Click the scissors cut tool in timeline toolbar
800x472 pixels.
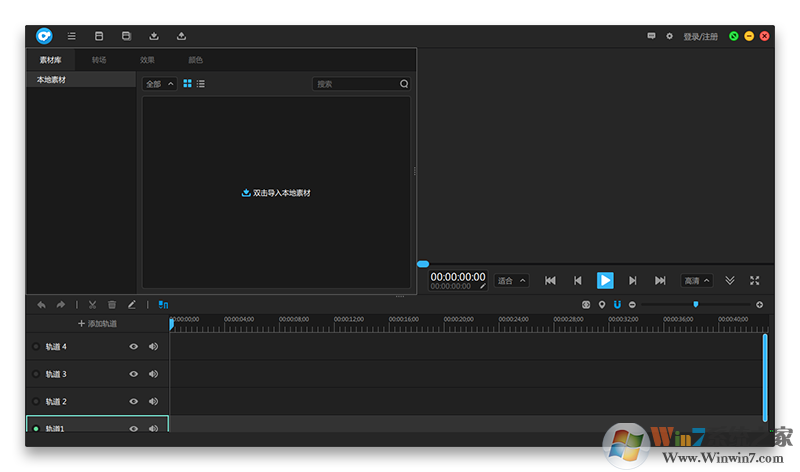pos(92,304)
